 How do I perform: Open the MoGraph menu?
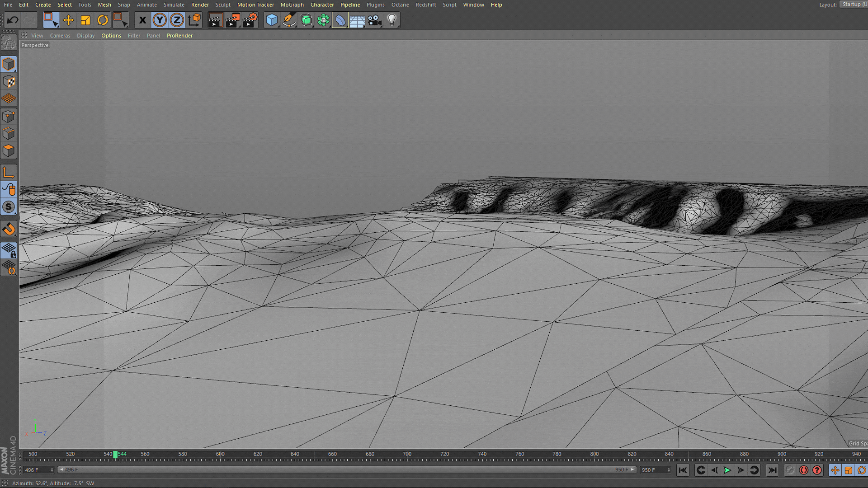pos(292,5)
